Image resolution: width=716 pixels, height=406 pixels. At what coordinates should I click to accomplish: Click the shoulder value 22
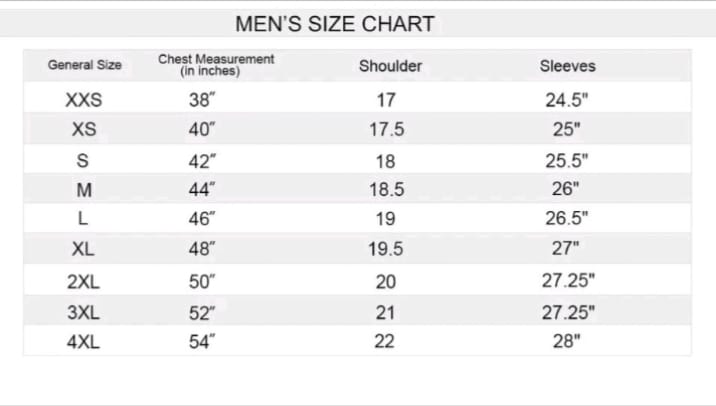pyautogui.click(x=386, y=342)
